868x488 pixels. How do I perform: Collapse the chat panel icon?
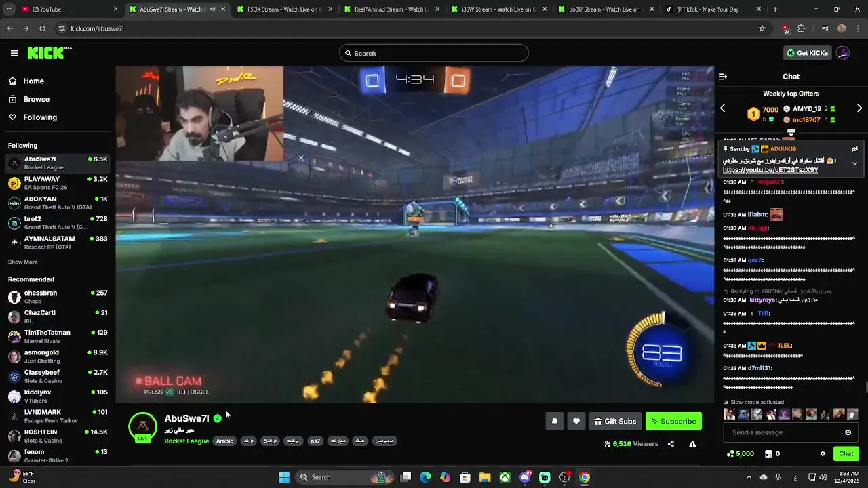[x=723, y=77]
